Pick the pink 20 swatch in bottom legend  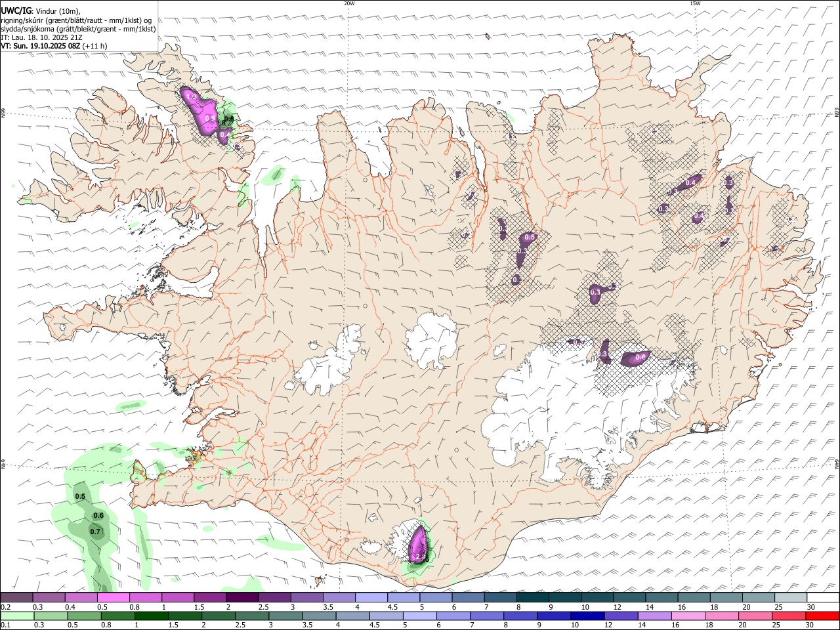tap(755, 616)
